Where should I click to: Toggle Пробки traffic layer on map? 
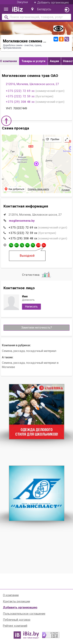[x=53, y=139]
